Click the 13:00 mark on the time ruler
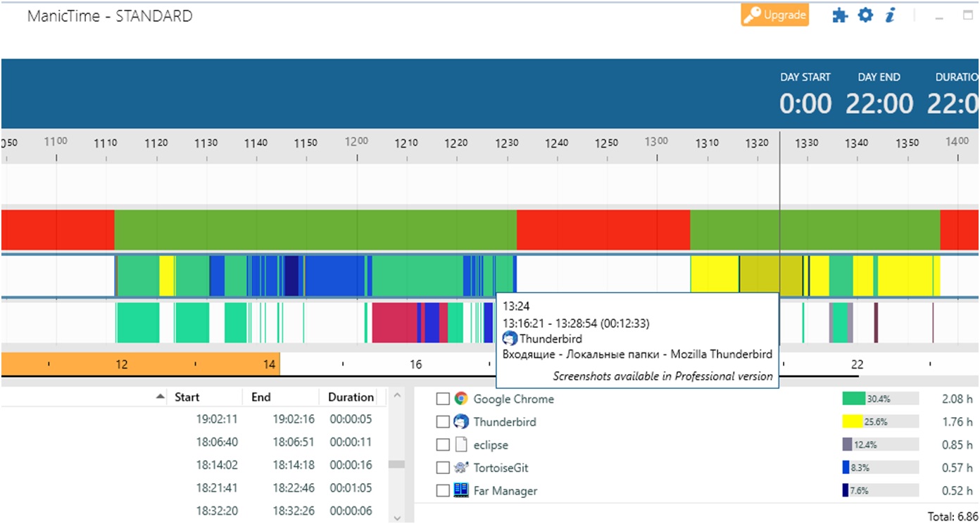Screen dimensions: 980x524 click(657, 143)
